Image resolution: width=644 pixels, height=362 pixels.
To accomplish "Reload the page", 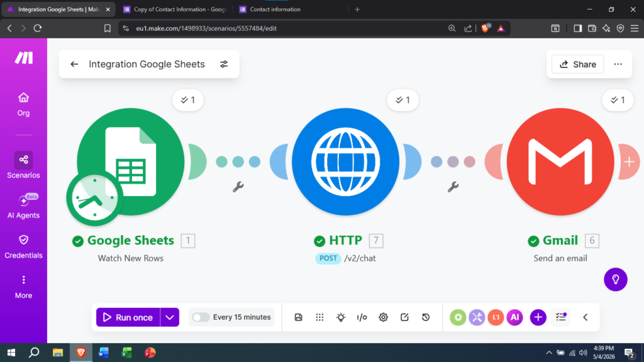I will point(38,28).
